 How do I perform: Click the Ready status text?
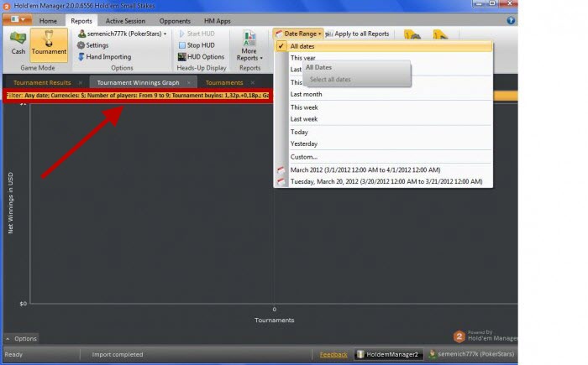[13, 354]
